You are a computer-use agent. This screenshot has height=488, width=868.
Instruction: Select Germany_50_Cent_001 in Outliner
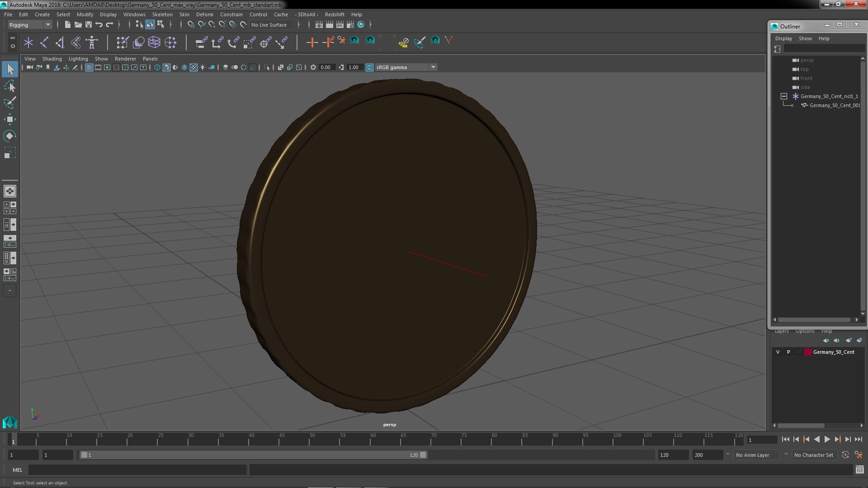(x=834, y=105)
